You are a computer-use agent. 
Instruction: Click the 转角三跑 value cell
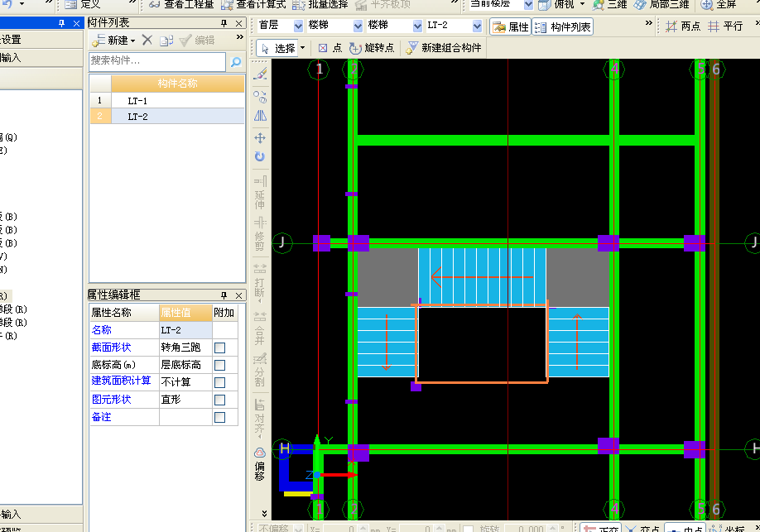point(185,347)
